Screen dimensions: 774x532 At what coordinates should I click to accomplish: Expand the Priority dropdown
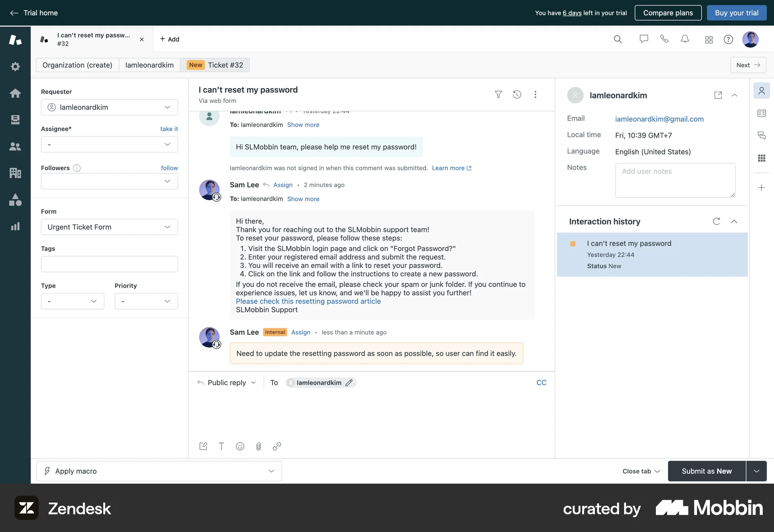pyautogui.click(x=146, y=301)
